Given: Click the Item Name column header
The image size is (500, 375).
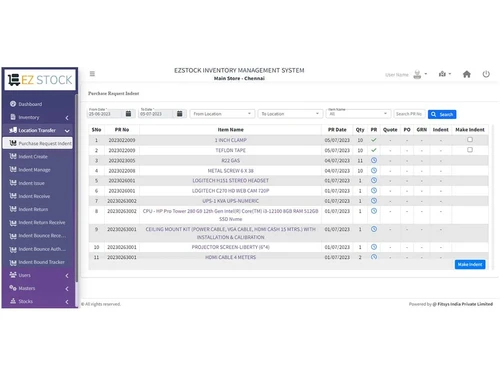Looking at the screenshot, I should (231, 130).
